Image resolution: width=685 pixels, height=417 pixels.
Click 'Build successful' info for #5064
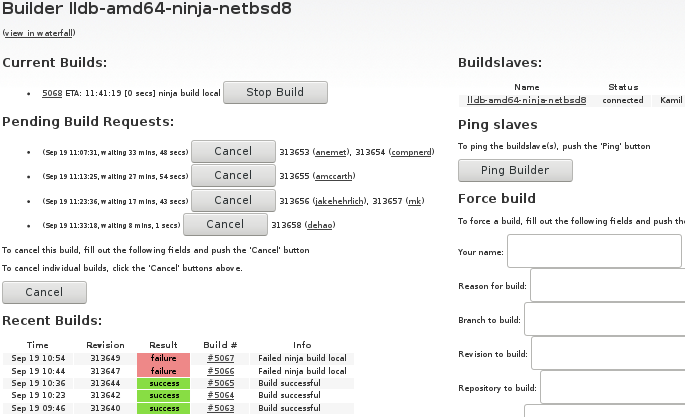[x=302, y=396]
